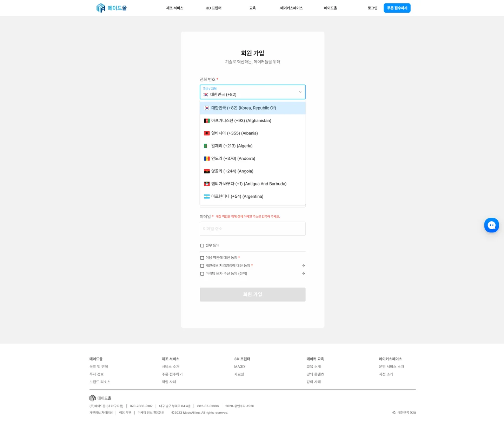Check 이용 약관에 대한 동의 checkbox

(202, 258)
